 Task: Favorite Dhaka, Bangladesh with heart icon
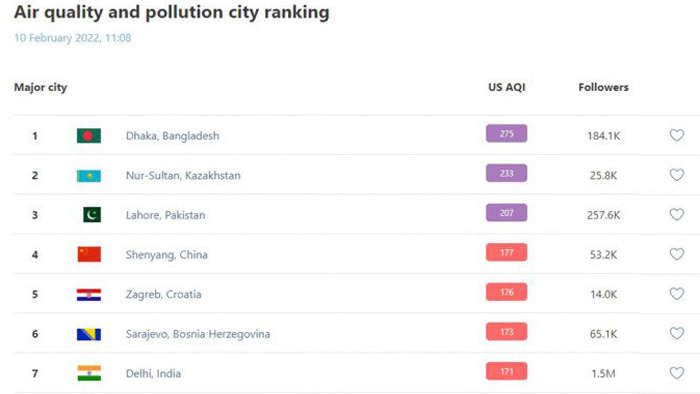677,135
